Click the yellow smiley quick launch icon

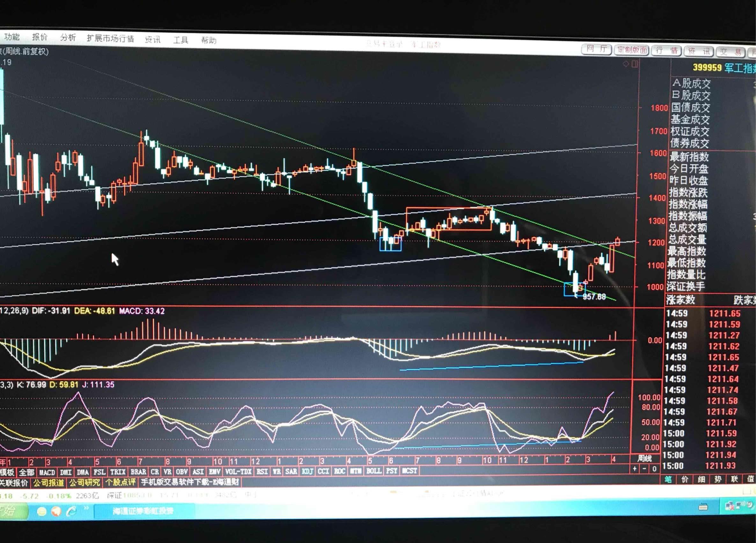(42, 511)
